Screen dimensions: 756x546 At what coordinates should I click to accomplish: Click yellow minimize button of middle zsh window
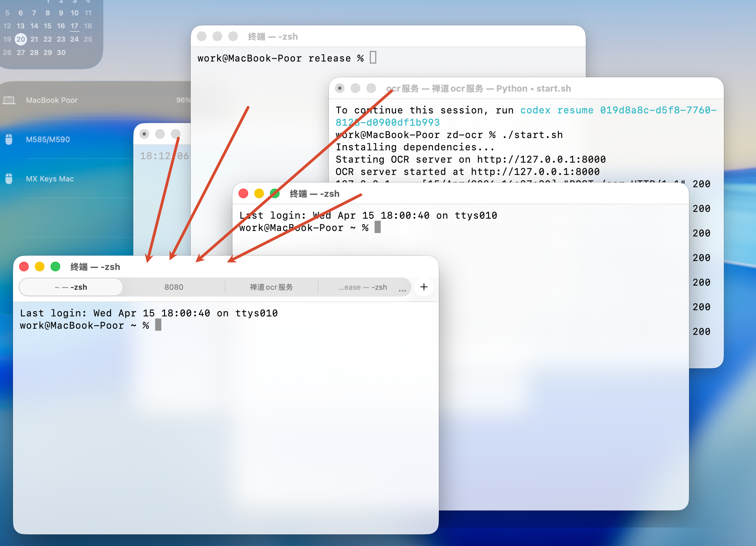(x=259, y=193)
